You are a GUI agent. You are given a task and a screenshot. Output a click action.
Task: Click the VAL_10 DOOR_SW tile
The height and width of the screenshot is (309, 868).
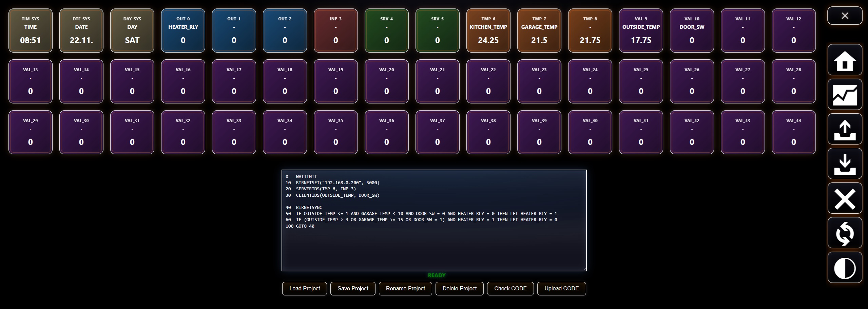[692, 31]
